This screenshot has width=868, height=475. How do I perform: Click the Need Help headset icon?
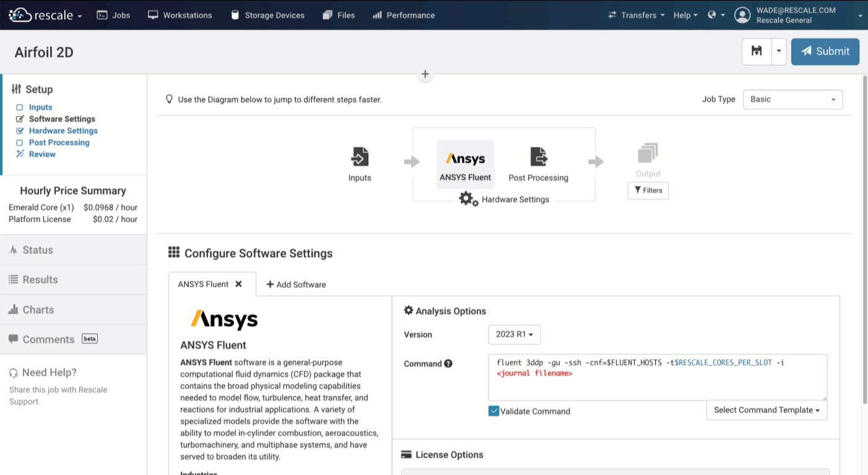point(14,373)
